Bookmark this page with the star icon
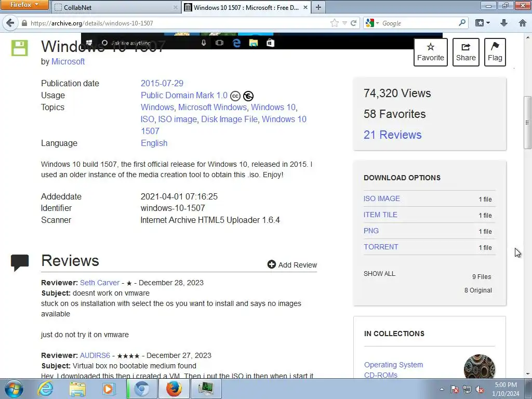Screen dimensions: 532x399 pos(334,23)
